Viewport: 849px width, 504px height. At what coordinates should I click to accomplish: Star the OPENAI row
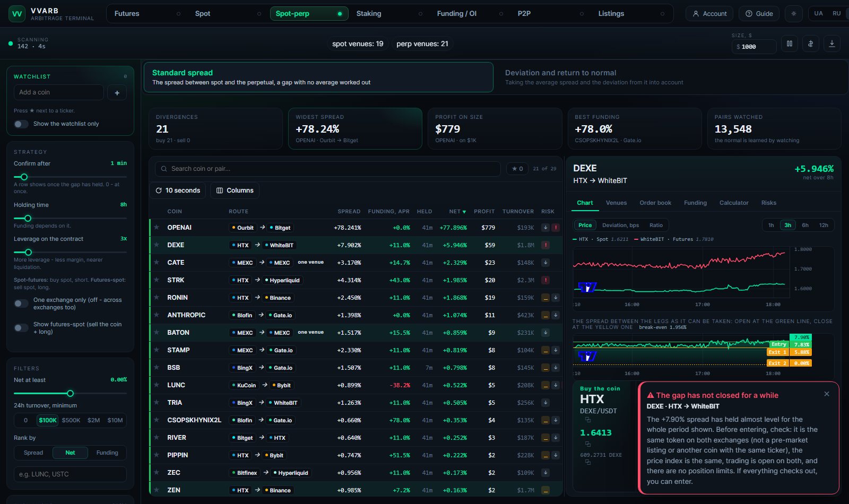157,228
